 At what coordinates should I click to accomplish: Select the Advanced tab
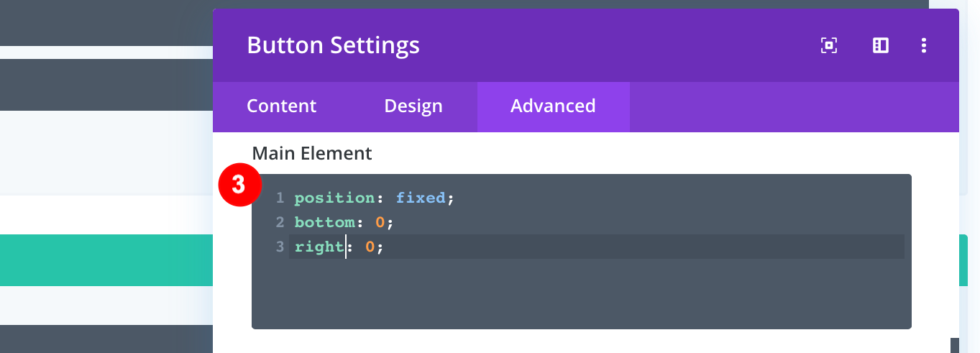click(553, 106)
